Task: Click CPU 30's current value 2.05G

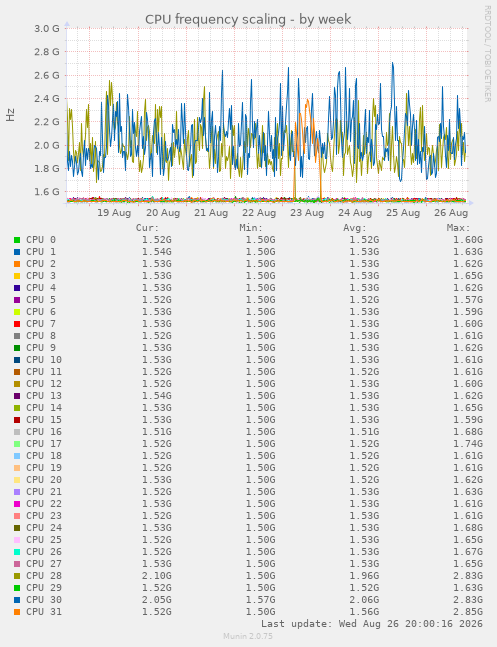Action: point(157,600)
